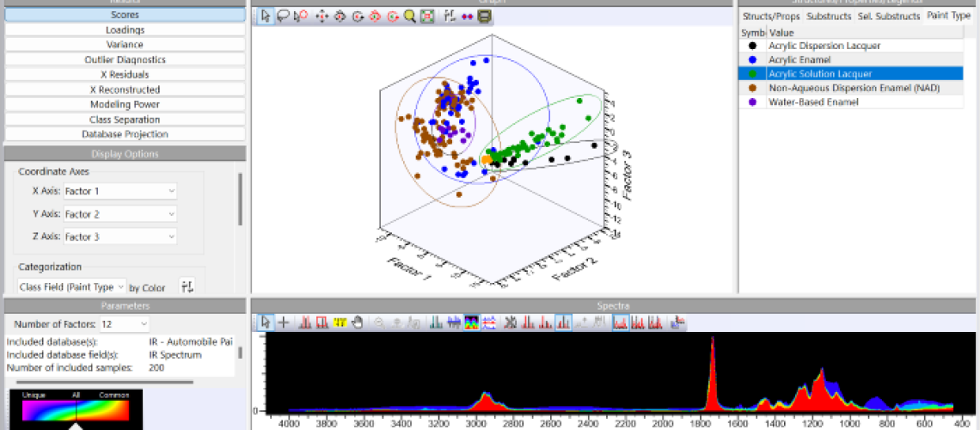The height and width of the screenshot is (430, 980).
Task: Open the Class Field (Paint Type) dropdown
Action: (71, 287)
